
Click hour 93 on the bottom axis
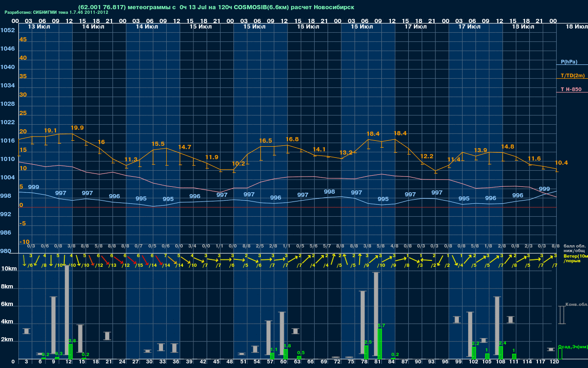tap(431, 362)
